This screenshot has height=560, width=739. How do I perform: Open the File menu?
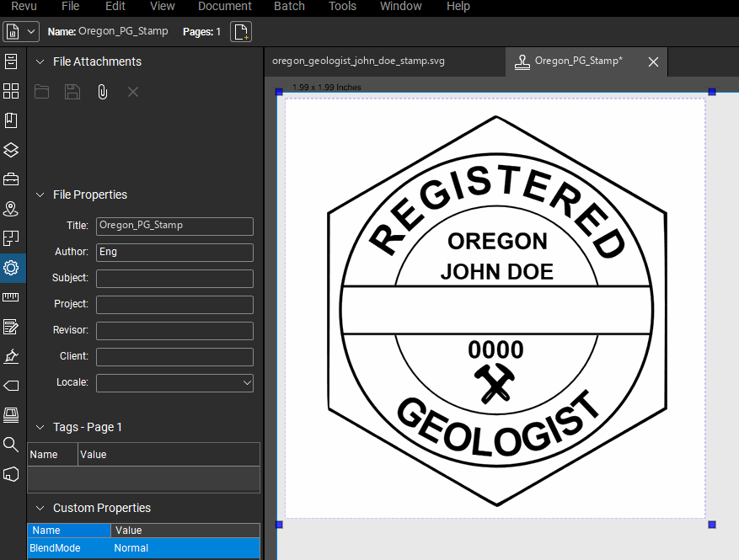70,6
